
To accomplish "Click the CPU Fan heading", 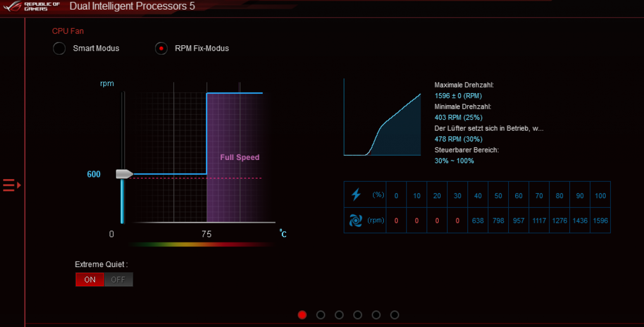I will [68, 31].
